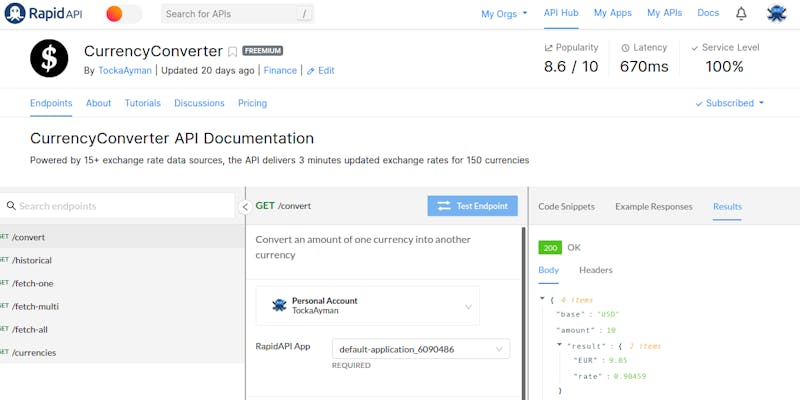Switch to the Discussions tab
Viewport: 800px width, 400px height.
pos(199,103)
